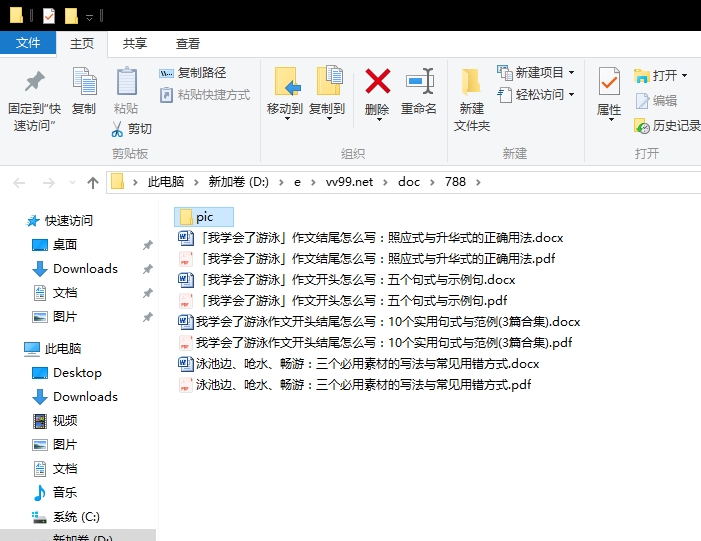This screenshot has height=541, width=701.
Task: Open Downloads under This PC
Action: point(75,397)
